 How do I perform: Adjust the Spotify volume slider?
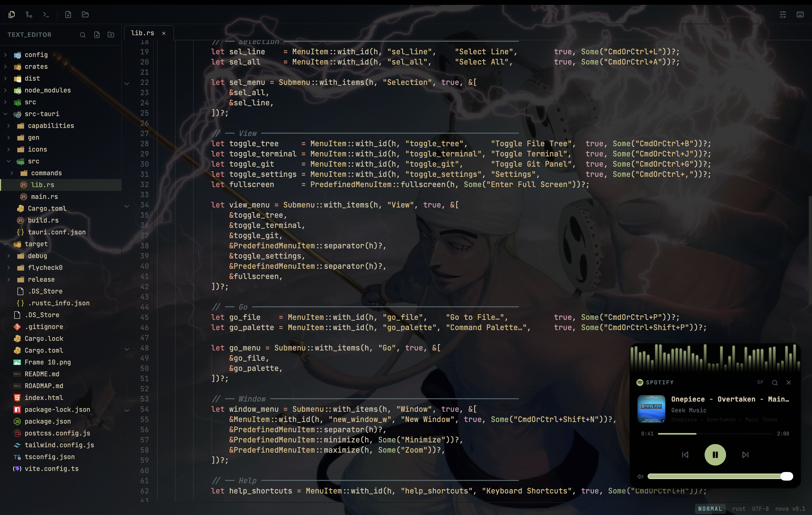[786, 476]
